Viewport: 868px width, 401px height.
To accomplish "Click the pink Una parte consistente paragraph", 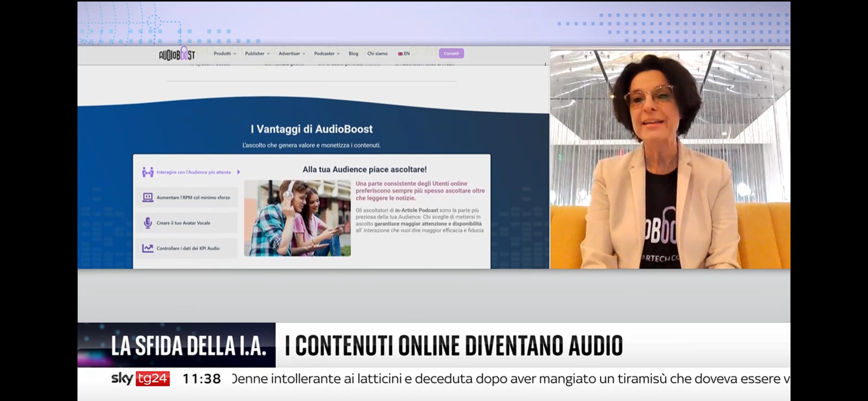I will [x=420, y=191].
